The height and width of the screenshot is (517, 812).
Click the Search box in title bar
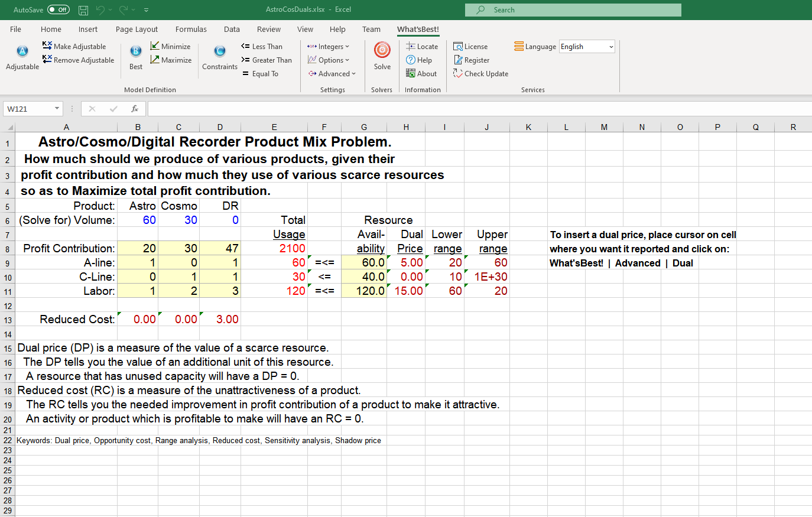[x=573, y=10]
